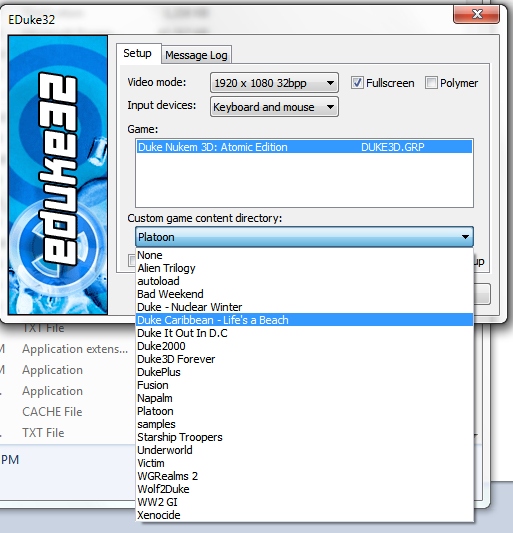Open the Input devices dropdown
513x533 pixels.
[x=274, y=107]
